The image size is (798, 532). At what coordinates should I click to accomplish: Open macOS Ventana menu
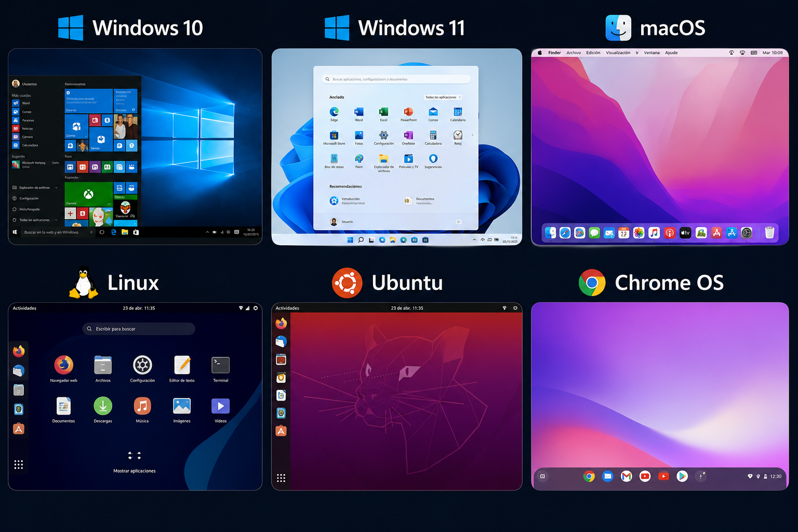coord(651,52)
